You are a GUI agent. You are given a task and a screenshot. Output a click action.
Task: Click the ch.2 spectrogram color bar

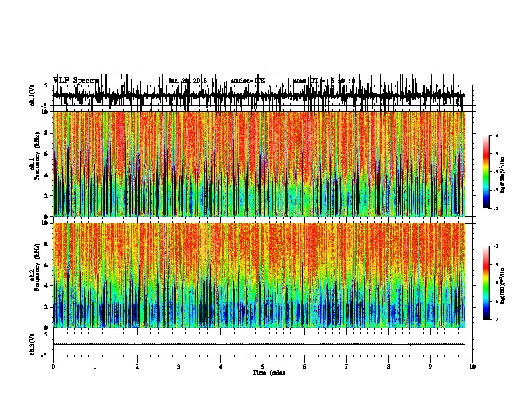pos(486,283)
